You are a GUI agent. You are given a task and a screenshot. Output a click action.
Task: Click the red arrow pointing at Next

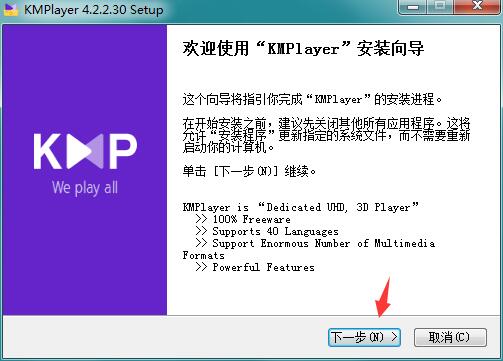(x=383, y=298)
